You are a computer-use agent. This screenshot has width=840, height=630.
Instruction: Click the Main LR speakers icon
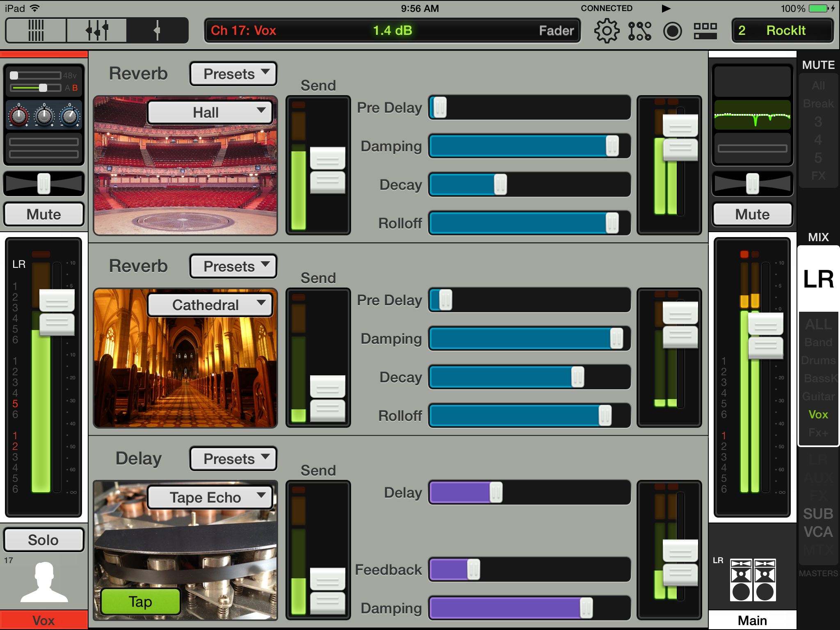(753, 580)
